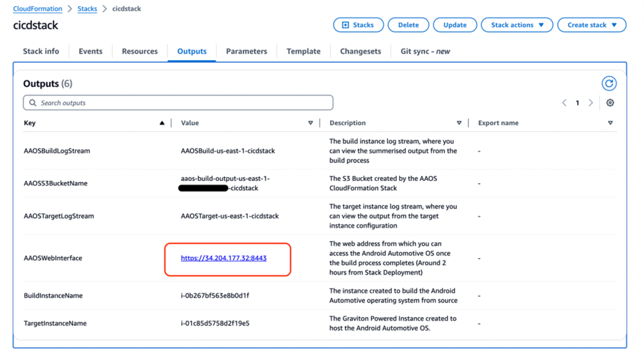Image resolution: width=644 pixels, height=360 pixels.
Task: Go to CloudFormation breadcrumb link
Action: pyautogui.click(x=37, y=9)
